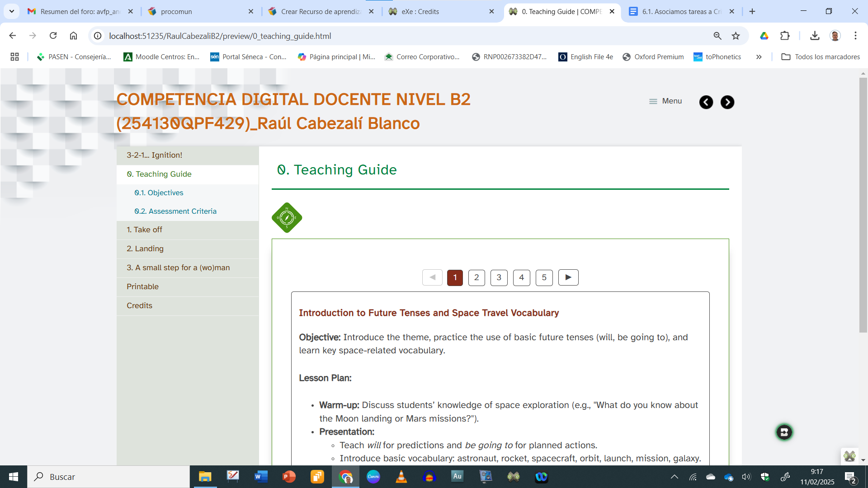
Task: Go to previous page with black left arrow
Action: click(x=706, y=102)
